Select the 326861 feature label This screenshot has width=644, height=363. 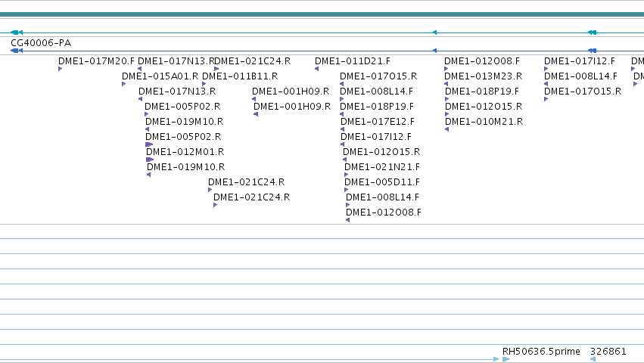[x=608, y=352]
